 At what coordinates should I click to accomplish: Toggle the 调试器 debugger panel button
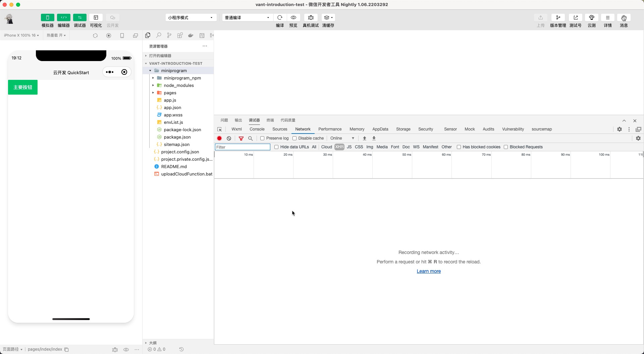tap(79, 17)
